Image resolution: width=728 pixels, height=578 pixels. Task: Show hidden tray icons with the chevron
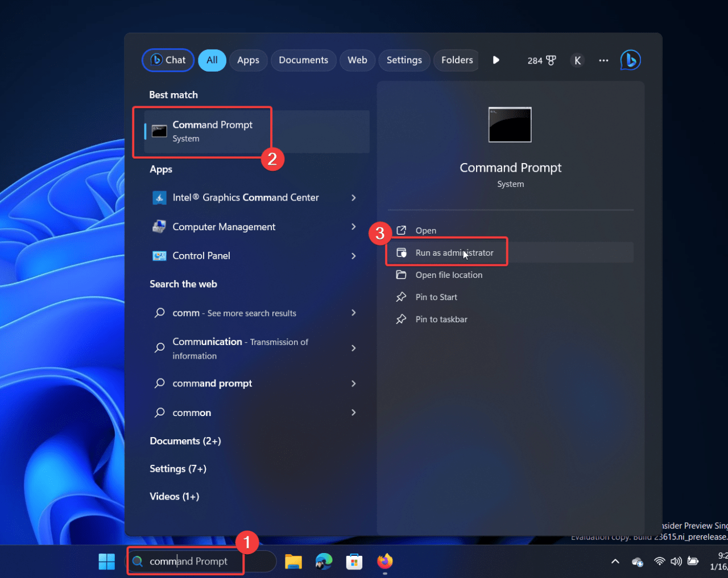click(x=615, y=562)
